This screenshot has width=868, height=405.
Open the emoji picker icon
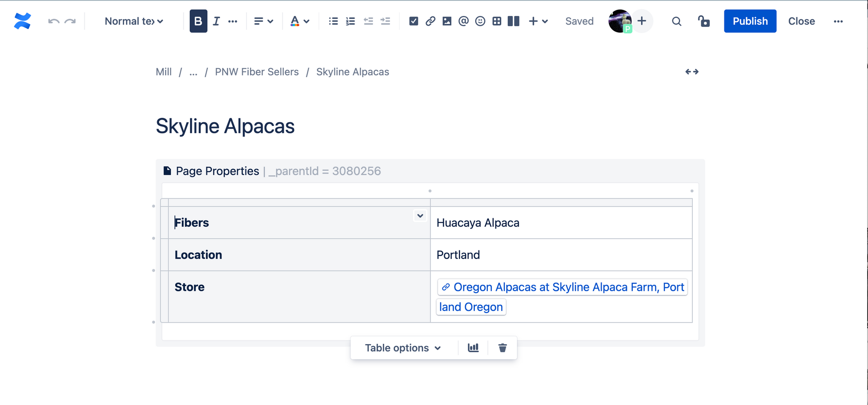[480, 21]
